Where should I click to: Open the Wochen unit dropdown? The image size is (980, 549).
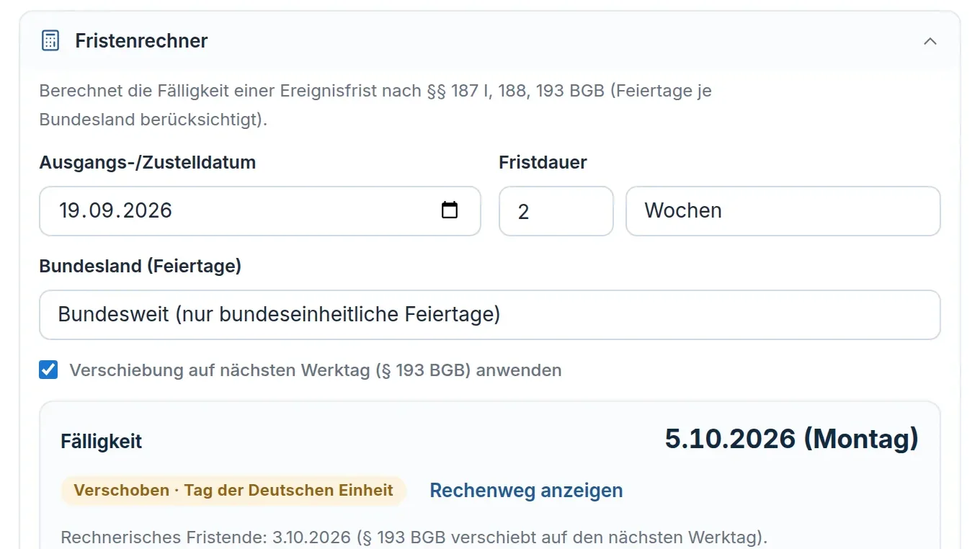783,211
